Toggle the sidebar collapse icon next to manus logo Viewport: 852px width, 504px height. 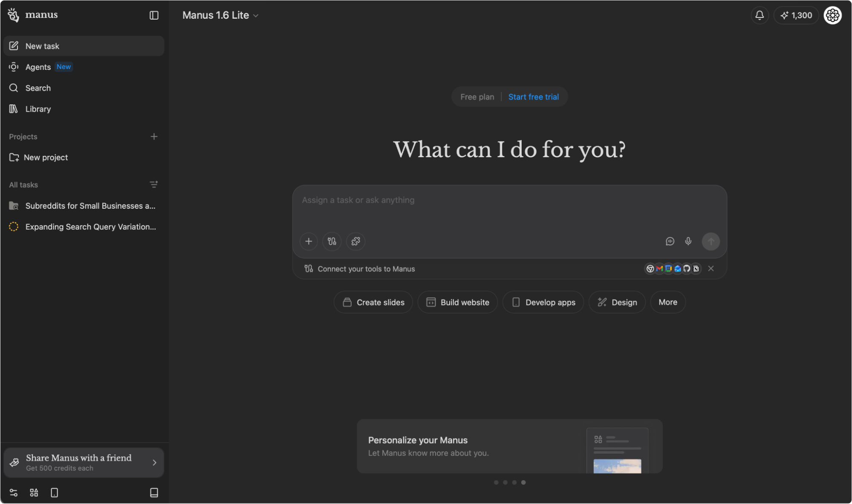point(154,15)
